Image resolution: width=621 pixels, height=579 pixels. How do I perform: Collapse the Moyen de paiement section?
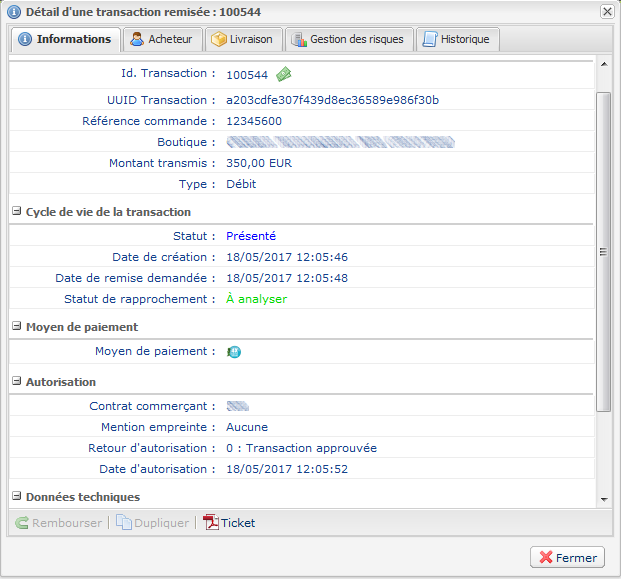[17, 327]
